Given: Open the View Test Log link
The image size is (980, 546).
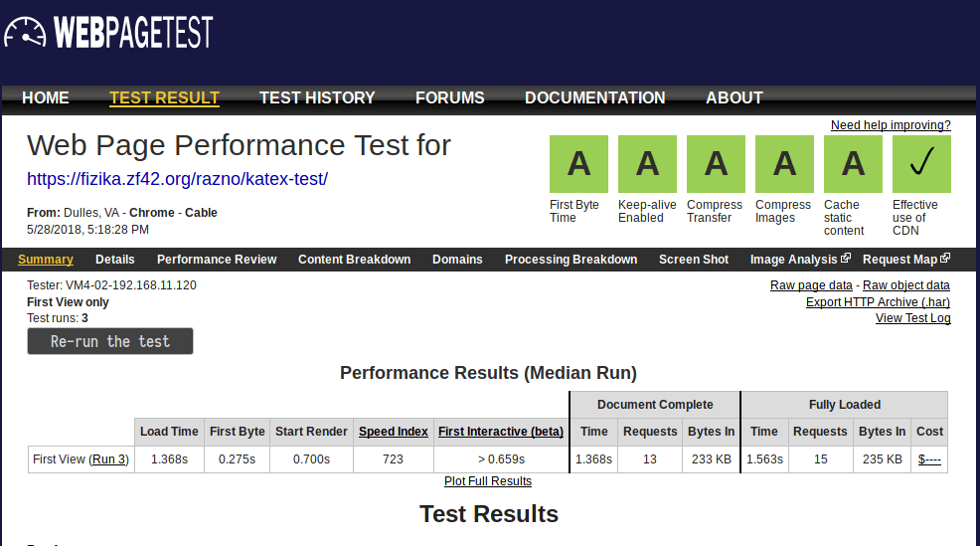Looking at the screenshot, I should (913, 318).
